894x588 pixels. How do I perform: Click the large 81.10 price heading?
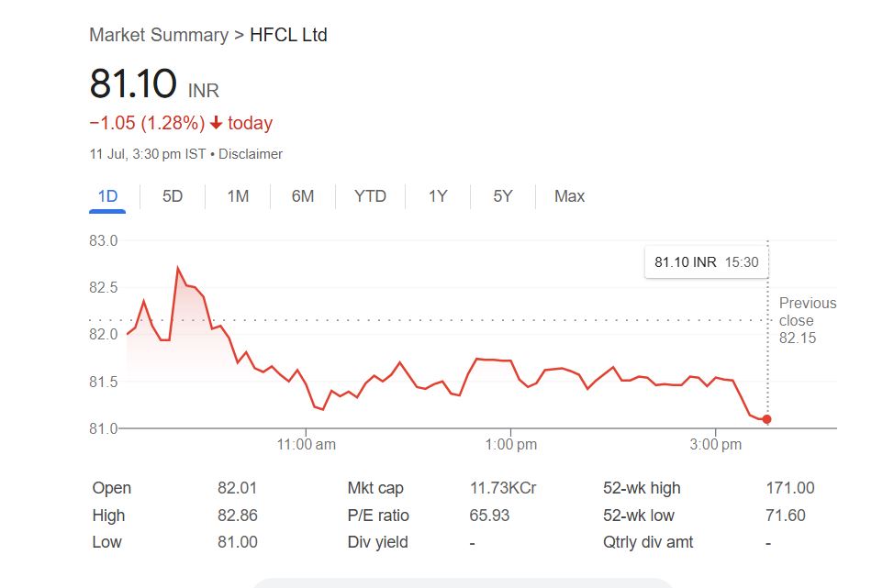(x=133, y=84)
